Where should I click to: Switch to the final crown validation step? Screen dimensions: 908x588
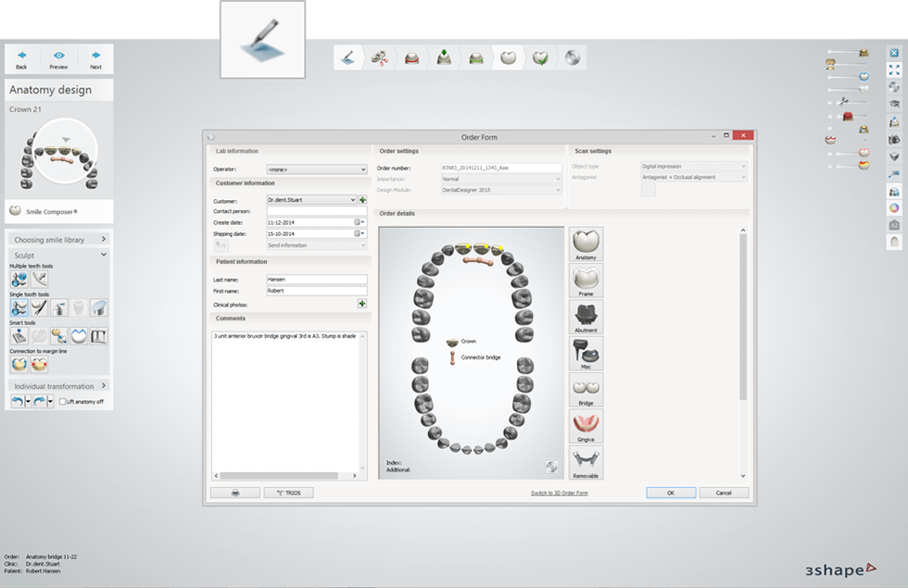540,57
